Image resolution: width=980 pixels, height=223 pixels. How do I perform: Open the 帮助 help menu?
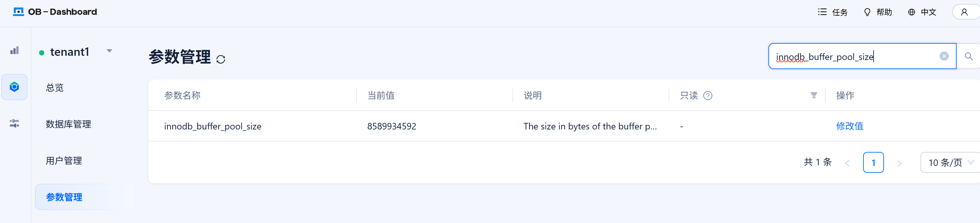(x=878, y=12)
